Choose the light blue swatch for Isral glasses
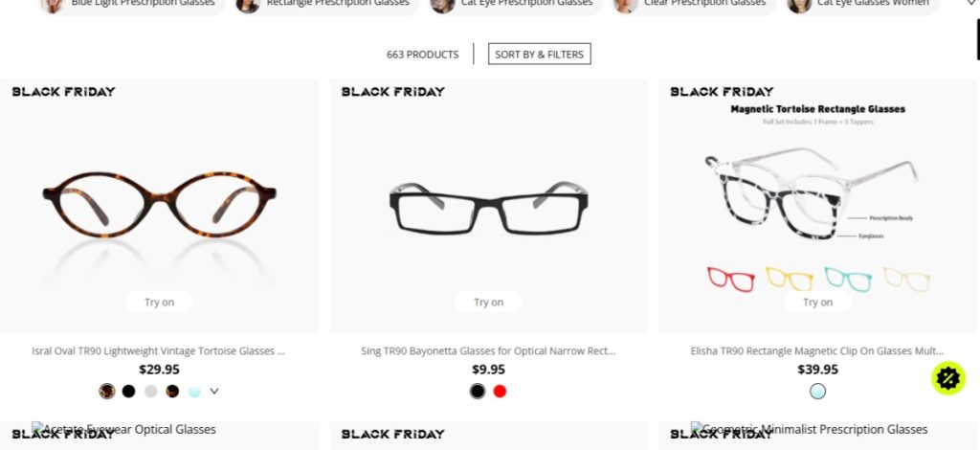Image resolution: width=980 pixels, height=450 pixels. (194, 391)
